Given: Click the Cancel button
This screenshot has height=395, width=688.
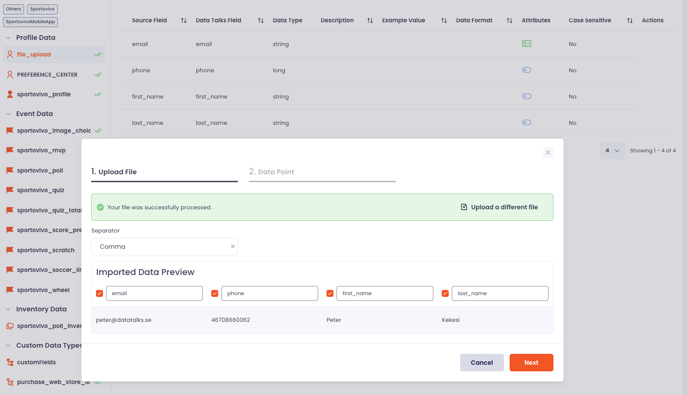Looking at the screenshot, I should [482, 363].
